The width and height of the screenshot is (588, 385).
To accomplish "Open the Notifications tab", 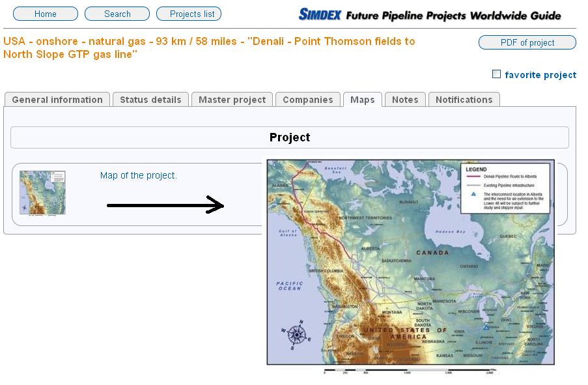I will click(464, 100).
